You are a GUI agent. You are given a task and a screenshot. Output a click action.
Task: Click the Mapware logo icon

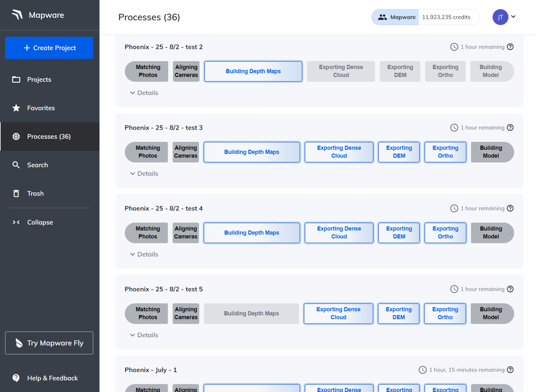coord(17,15)
